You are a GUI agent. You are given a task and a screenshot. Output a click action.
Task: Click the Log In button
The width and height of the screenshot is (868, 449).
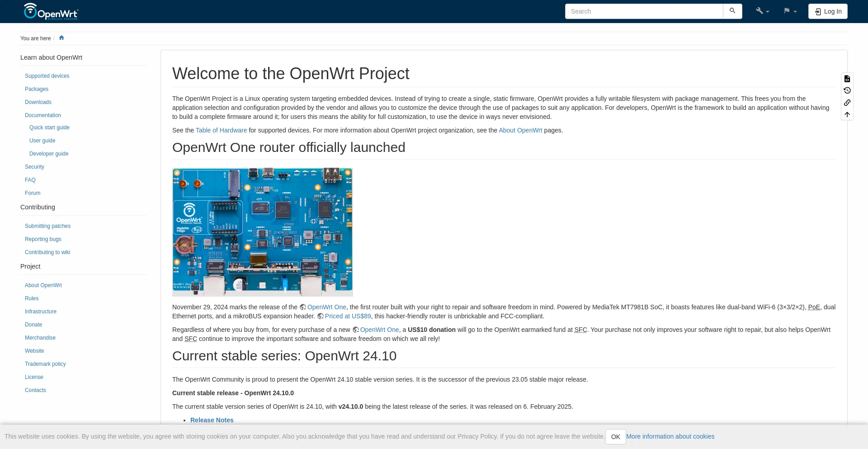[x=828, y=11]
